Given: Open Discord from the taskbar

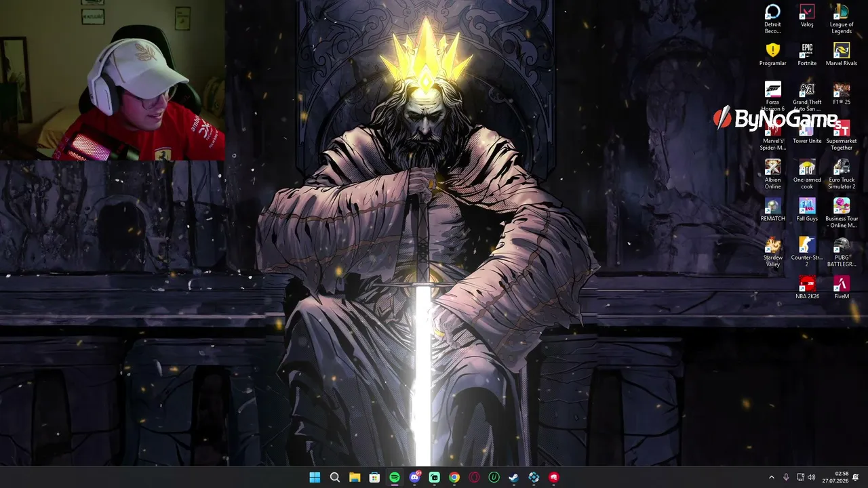Looking at the screenshot, I should coord(414,477).
